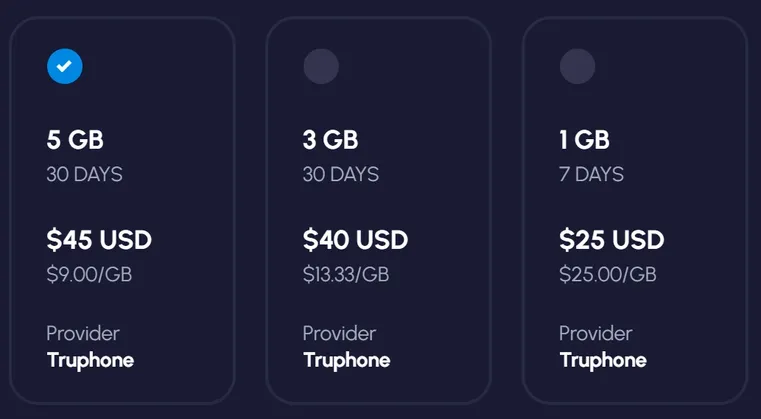Click the $25 USD price
Viewport: 761px width, 419px height.
click(x=612, y=240)
